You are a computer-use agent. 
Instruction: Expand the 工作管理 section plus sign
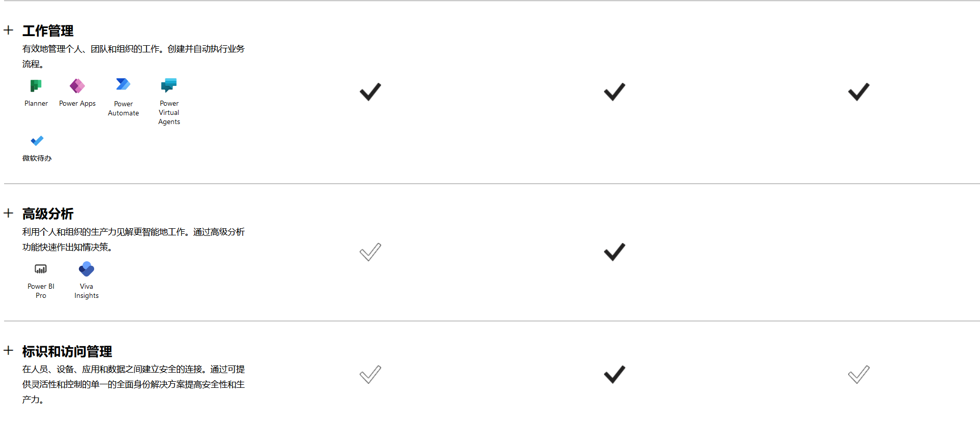click(8, 30)
